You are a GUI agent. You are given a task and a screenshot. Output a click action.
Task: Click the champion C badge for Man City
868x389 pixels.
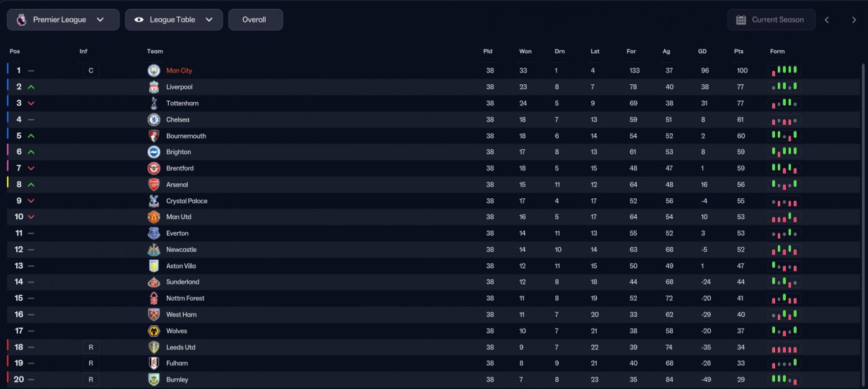91,71
